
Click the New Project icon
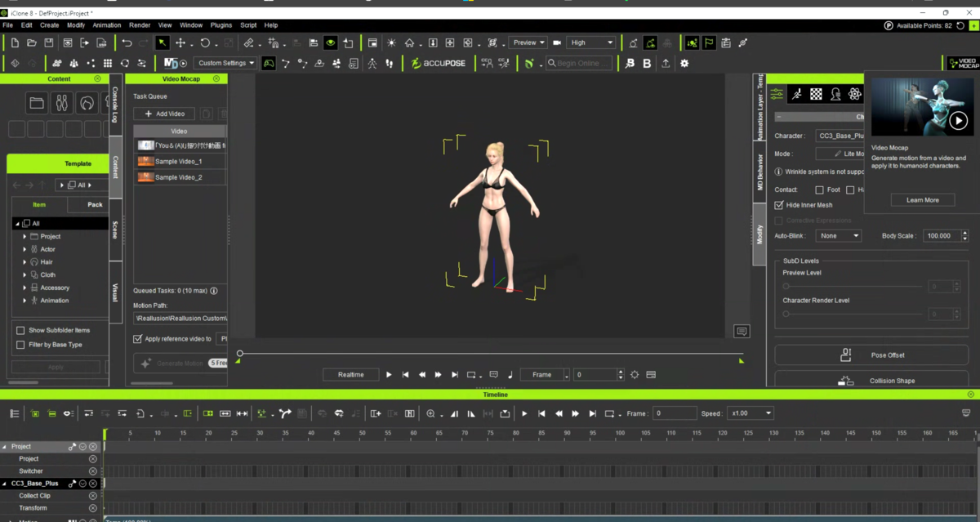(x=14, y=42)
